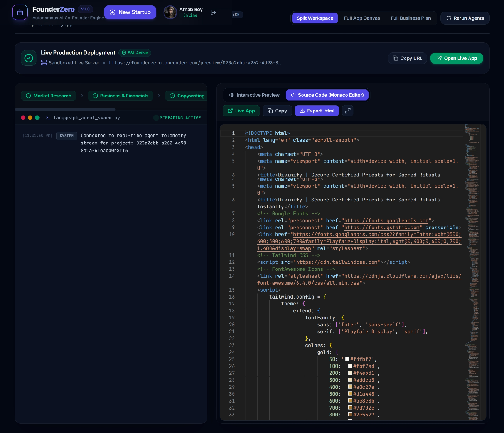
Task: Rerun Agents
Action: point(465,18)
